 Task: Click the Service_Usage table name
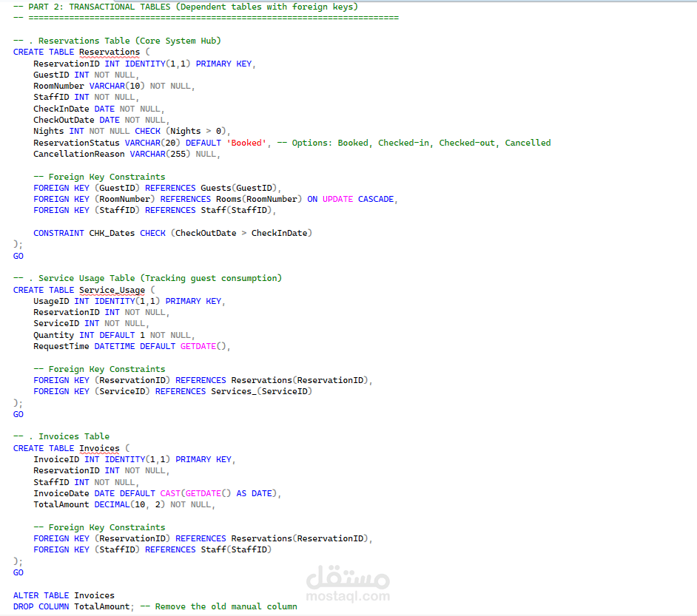pyautogui.click(x=112, y=290)
